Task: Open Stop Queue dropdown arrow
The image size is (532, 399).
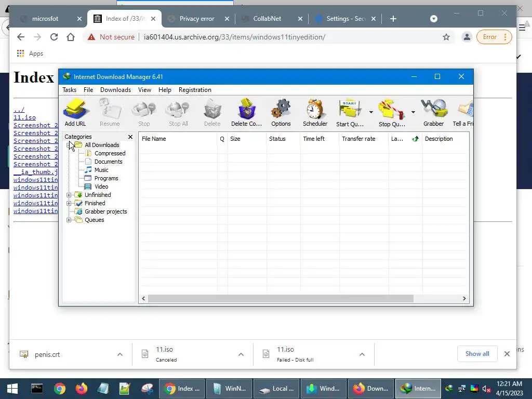Action: (x=413, y=112)
